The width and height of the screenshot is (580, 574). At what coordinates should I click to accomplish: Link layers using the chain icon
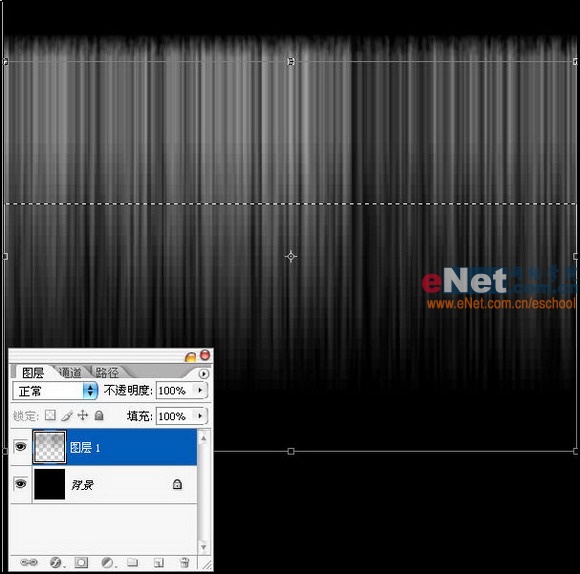[29, 563]
